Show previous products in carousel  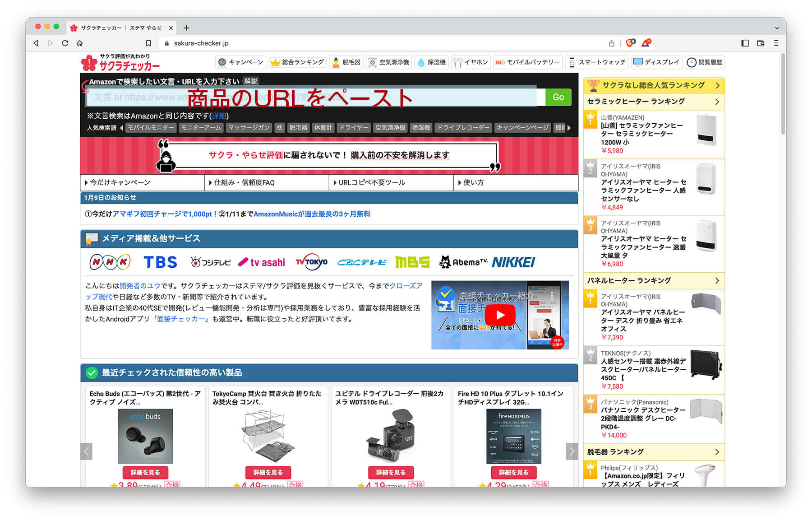[x=86, y=451]
